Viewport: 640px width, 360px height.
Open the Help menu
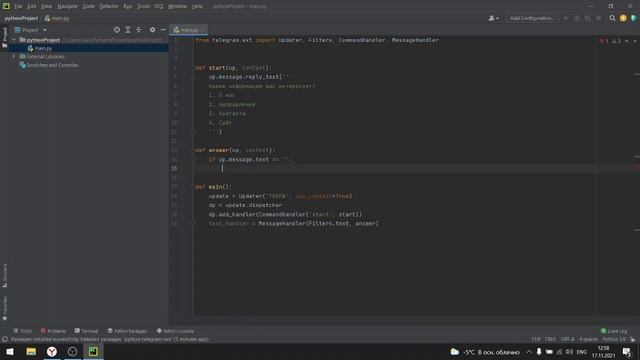(197, 7)
